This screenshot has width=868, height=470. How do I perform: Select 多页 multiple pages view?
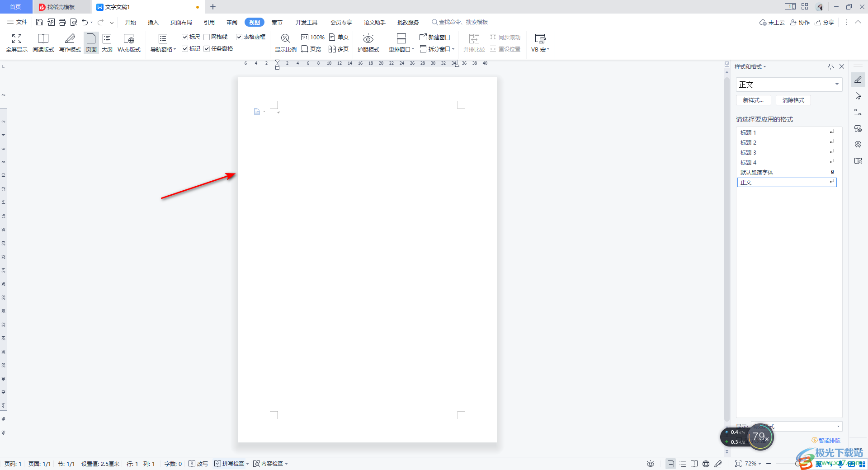coord(339,49)
